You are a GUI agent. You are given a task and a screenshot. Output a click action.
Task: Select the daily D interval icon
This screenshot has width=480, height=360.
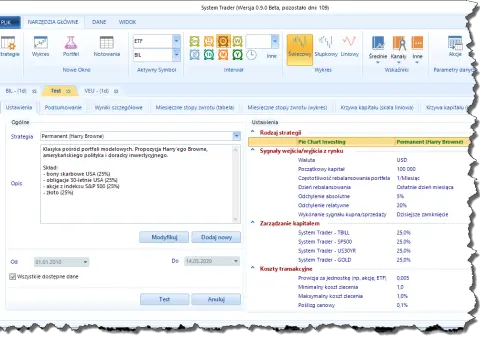(x=223, y=41)
